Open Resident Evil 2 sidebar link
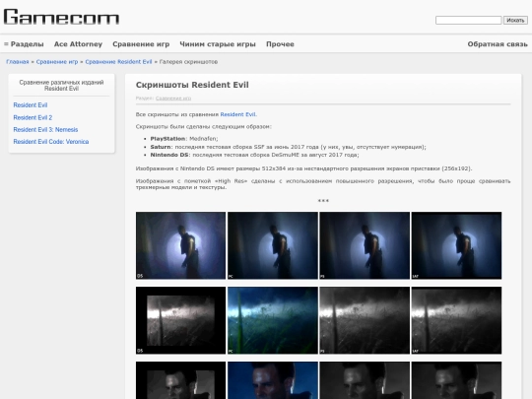Image resolution: width=532 pixels, height=399 pixels. pos(33,118)
